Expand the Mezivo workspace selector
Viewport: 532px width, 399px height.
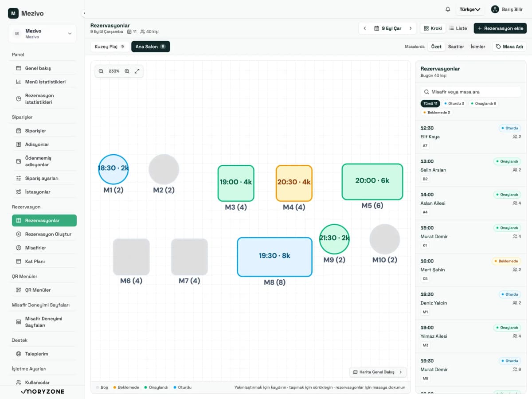click(42, 34)
